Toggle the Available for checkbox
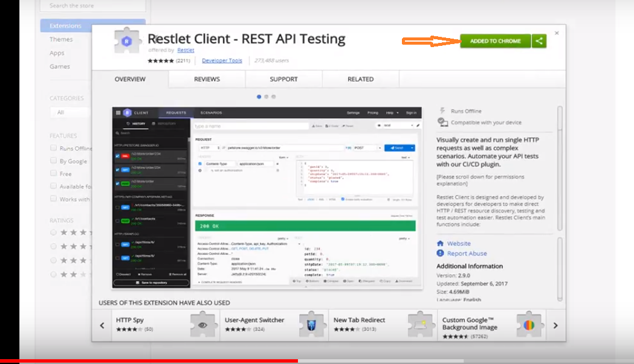 click(x=53, y=186)
